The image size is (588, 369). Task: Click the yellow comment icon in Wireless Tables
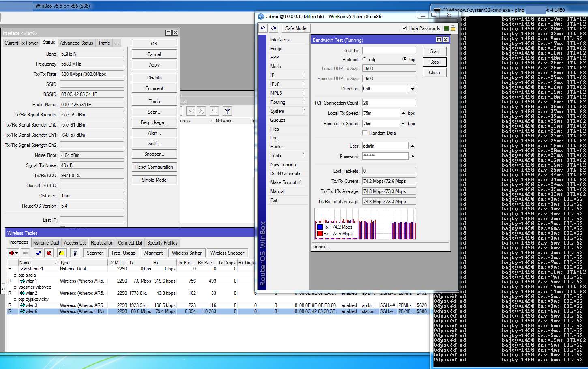62,253
